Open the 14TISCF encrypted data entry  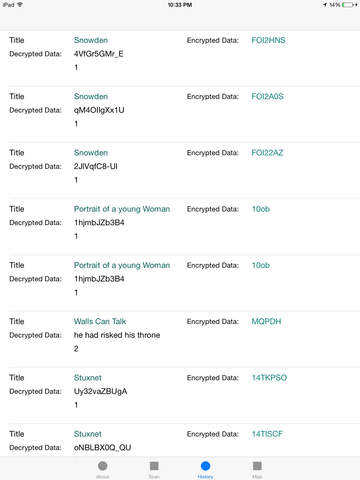coord(267,434)
